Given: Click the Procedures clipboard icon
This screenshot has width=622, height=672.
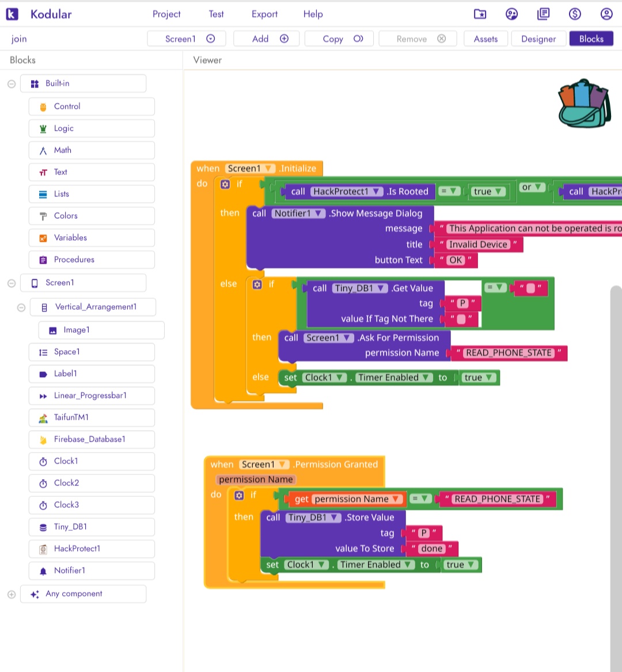Looking at the screenshot, I should [x=43, y=260].
